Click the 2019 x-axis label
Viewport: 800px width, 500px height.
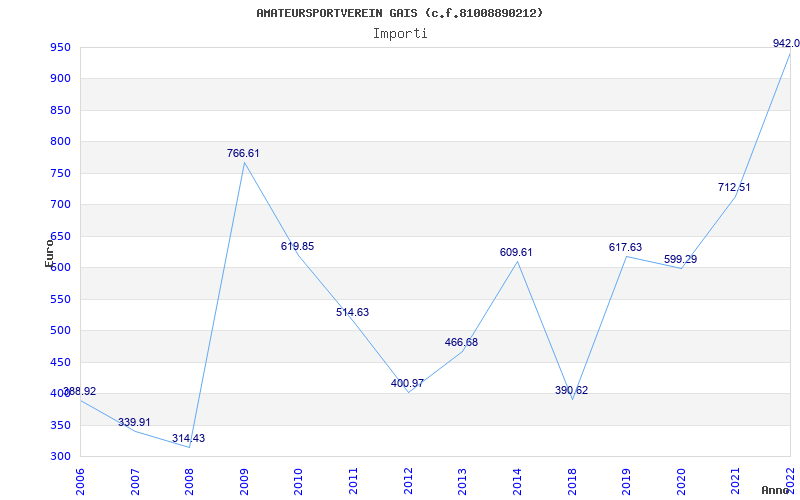[627, 482]
